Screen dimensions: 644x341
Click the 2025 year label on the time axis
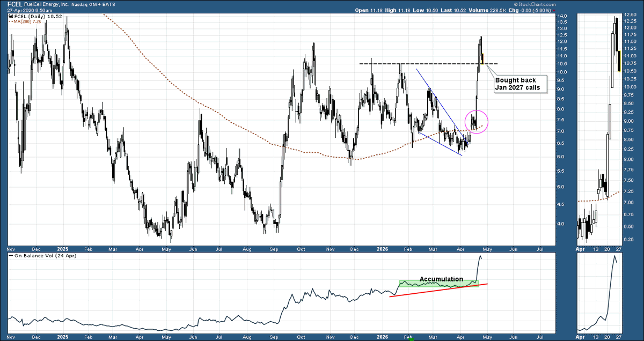coord(63,249)
